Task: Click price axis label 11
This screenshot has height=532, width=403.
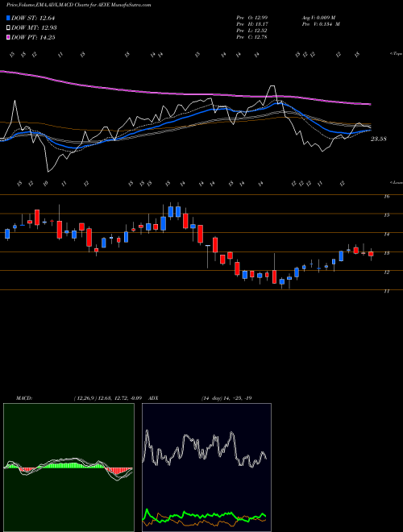Action: click(387, 291)
